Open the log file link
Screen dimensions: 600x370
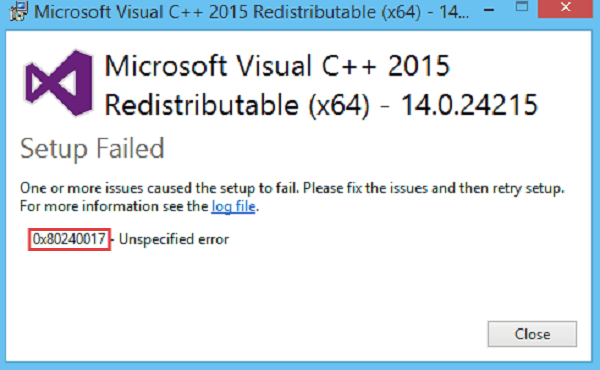[233, 207]
